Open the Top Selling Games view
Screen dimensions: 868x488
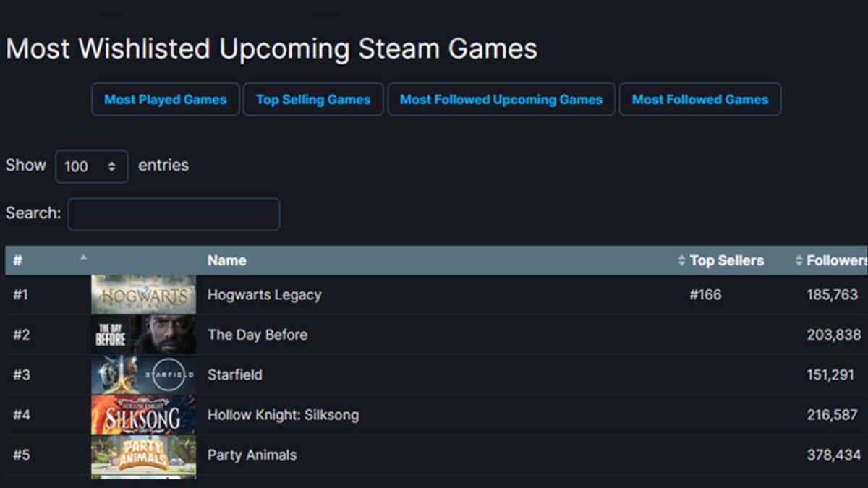[x=313, y=99]
